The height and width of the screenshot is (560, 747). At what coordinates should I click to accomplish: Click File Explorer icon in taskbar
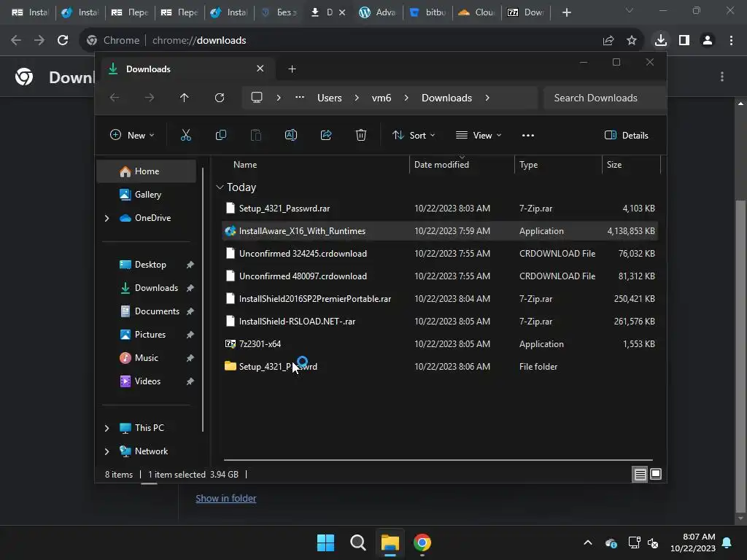(x=390, y=542)
